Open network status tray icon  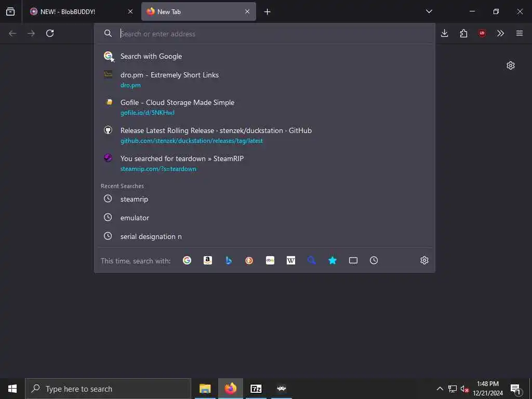click(x=453, y=389)
